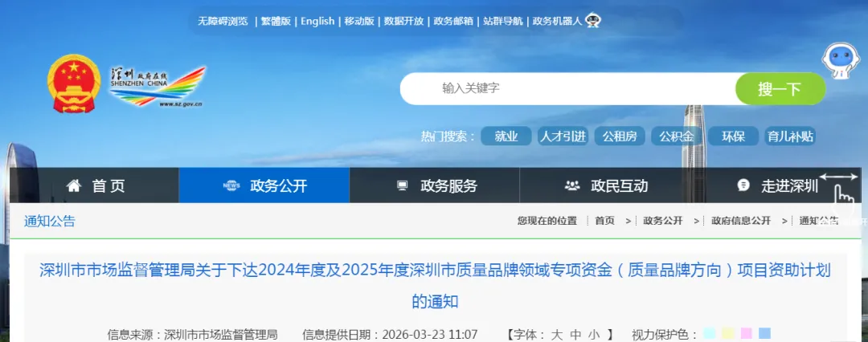Click breadcrumb link 政务公开
The height and width of the screenshot is (342, 868).
coord(662,221)
